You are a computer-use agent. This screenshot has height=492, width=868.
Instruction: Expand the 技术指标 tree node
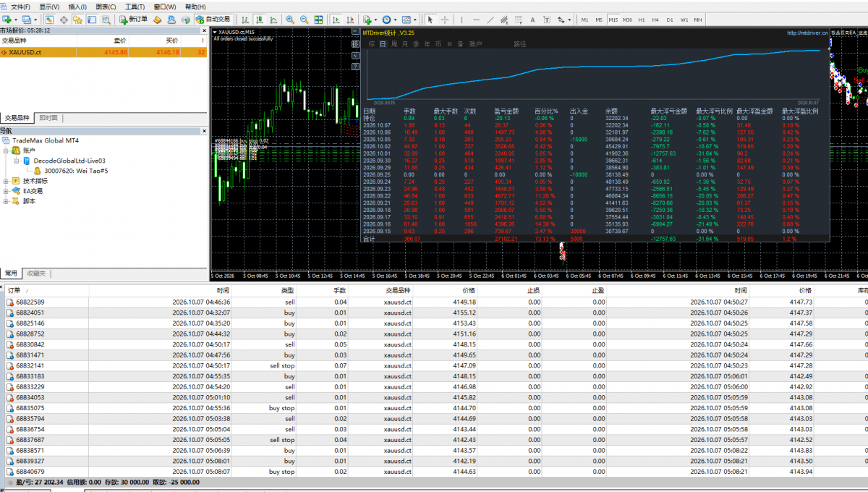(7, 181)
